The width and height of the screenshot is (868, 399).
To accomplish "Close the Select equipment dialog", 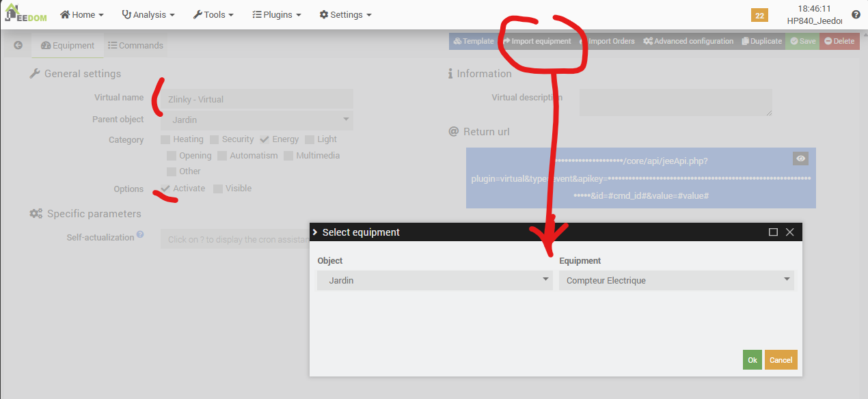I will click(790, 232).
